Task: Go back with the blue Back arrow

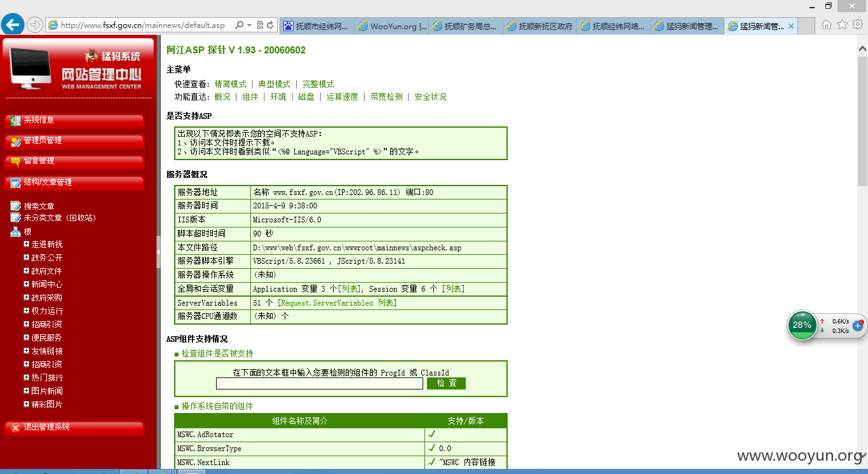Action: pos(13,25)
